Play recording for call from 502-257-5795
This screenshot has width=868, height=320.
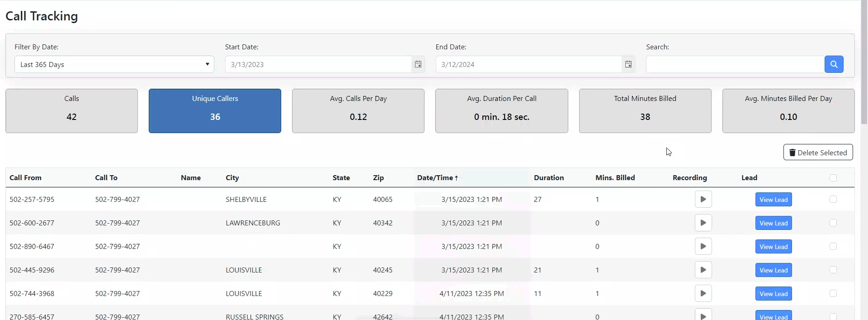(x=703, y=200)
